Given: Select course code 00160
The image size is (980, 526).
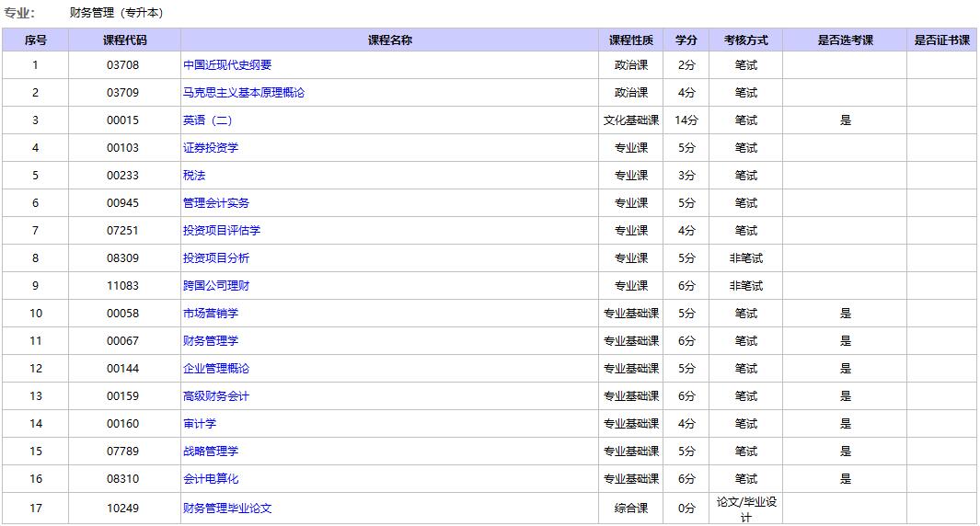Looking at the screenshot, I should [x=123, y=424].
